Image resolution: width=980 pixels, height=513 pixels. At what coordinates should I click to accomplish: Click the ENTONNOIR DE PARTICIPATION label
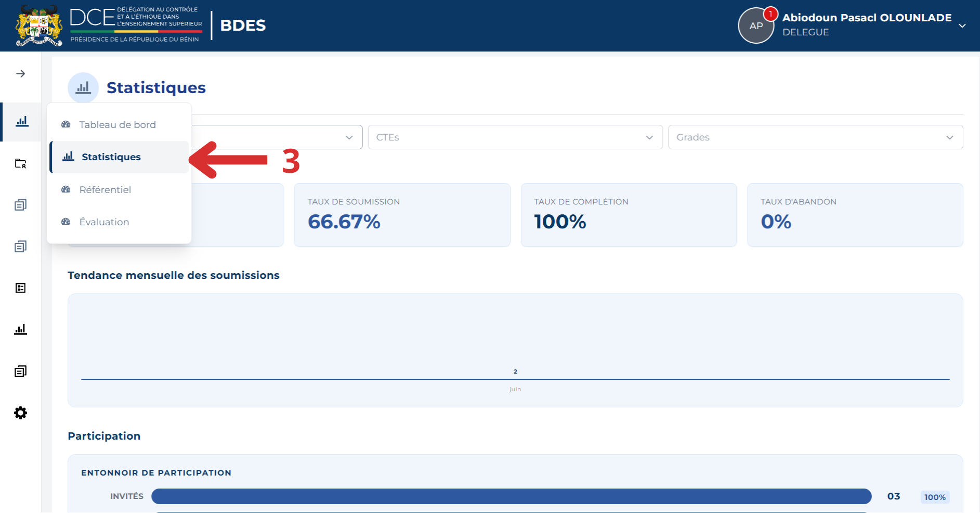(x=156, y=472)
